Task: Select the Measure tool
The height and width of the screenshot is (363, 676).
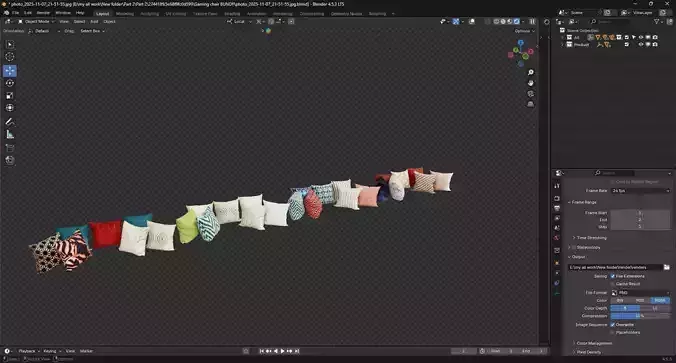Action: (9, 135)
